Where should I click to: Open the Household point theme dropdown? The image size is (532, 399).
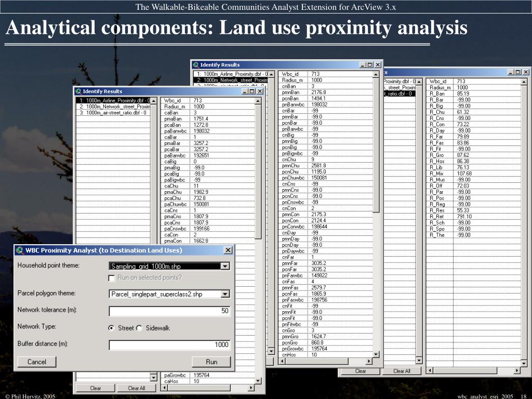tap(225, 267)
